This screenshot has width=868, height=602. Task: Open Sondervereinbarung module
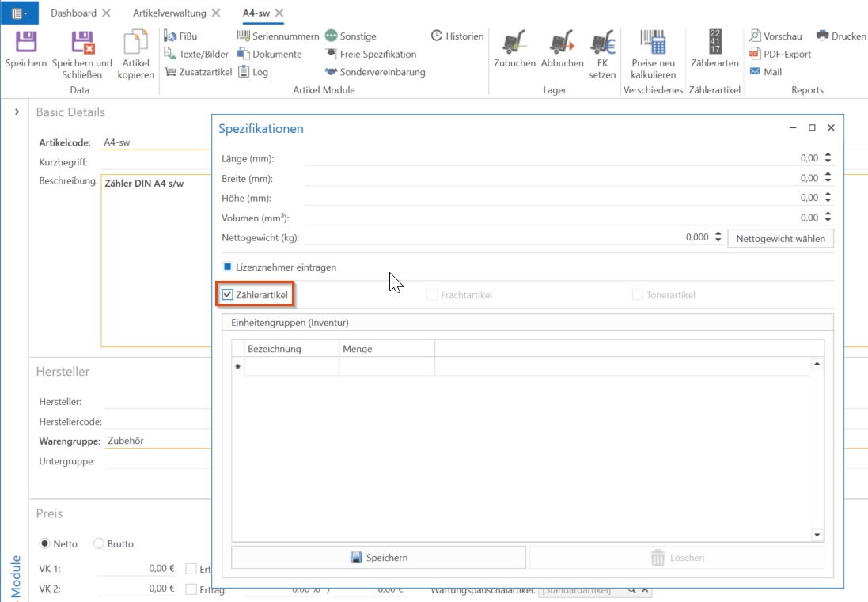(375, 72)
